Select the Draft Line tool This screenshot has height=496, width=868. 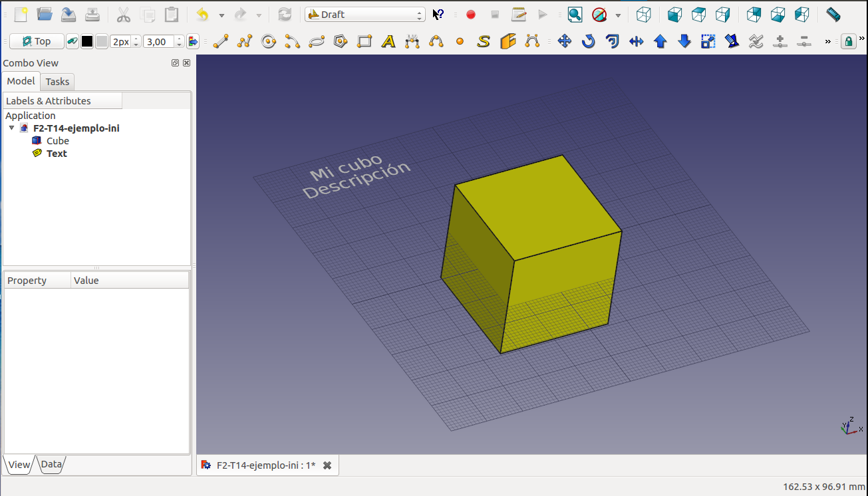point(221,42)
